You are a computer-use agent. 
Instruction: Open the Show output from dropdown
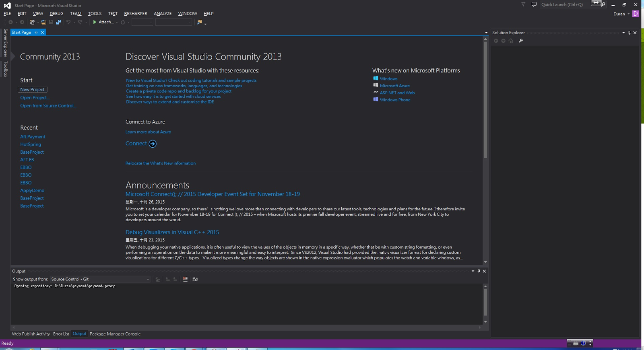(x=100, y=279)
